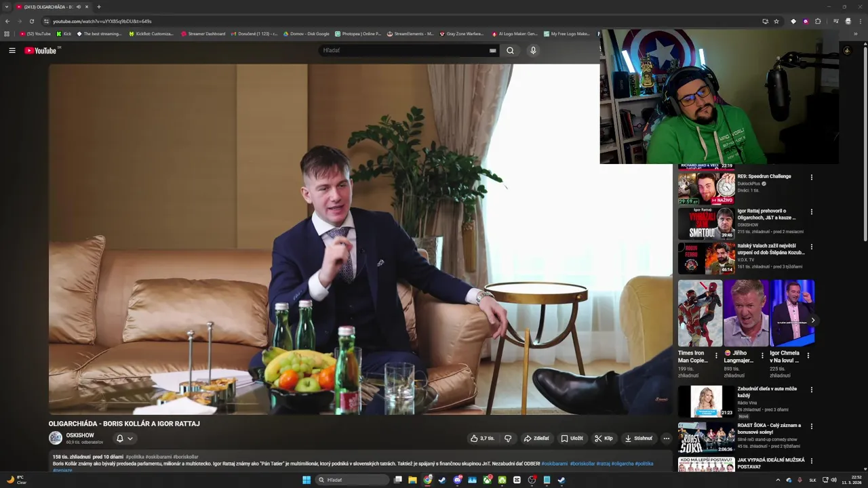Open the Gray Zone Warfare bookmark
Image resolution: width=868 pixels, height=488 pixels.
click(x=462, y=33)
